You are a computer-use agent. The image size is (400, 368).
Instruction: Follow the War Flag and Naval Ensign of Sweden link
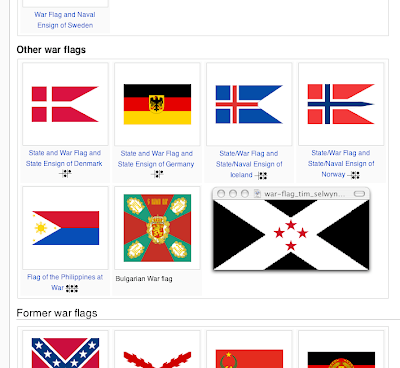click(x=65, y=20)
